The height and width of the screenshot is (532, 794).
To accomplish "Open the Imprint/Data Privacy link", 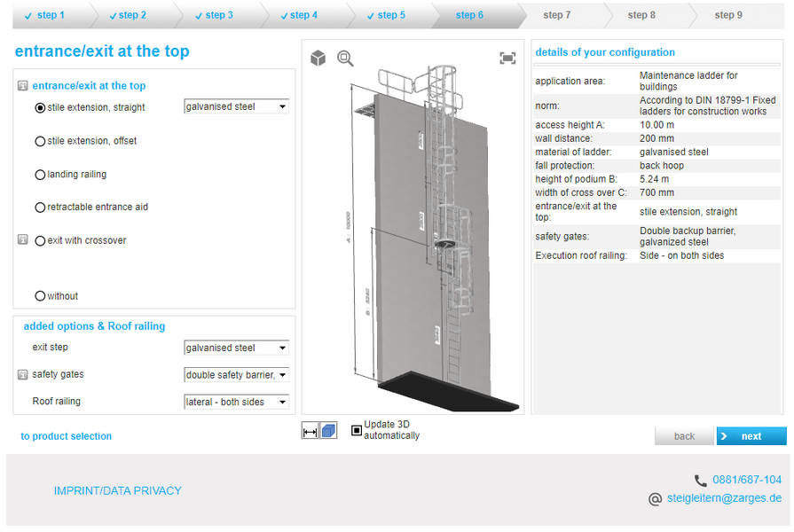I will [x=117, y=490].
